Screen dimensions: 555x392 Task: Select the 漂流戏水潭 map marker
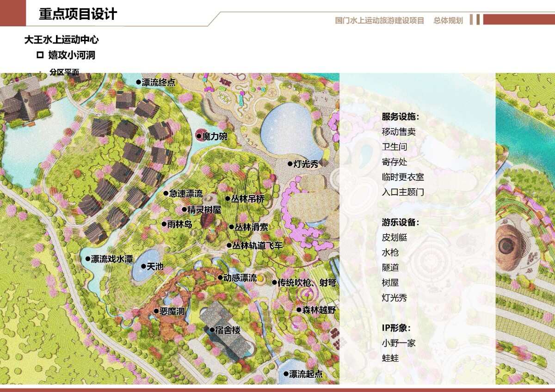(x=88, y=259)
